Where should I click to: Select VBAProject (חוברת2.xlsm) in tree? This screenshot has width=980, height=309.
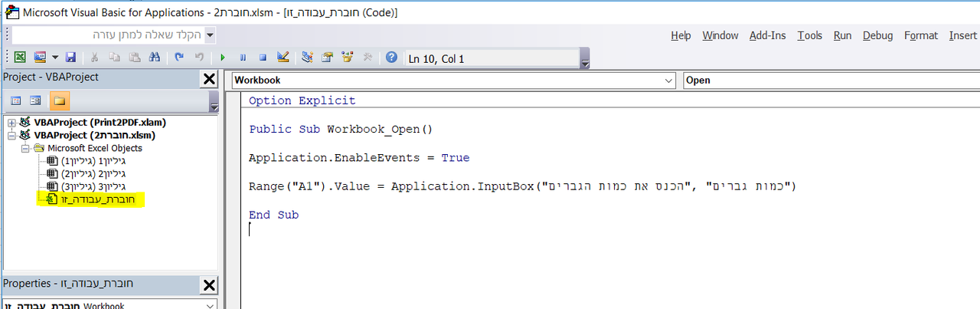[x=94, y=135]
